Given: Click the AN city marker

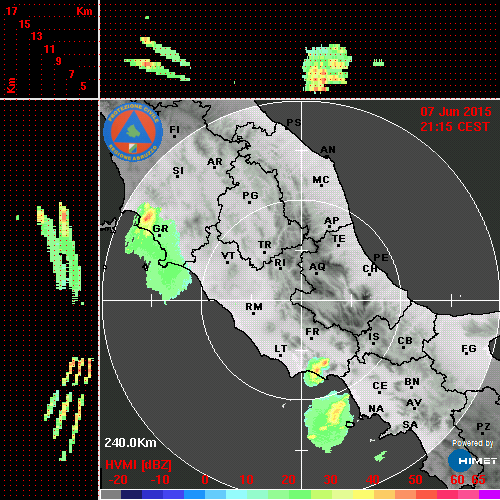Looking at the screenshot, I should click(327, 157).
